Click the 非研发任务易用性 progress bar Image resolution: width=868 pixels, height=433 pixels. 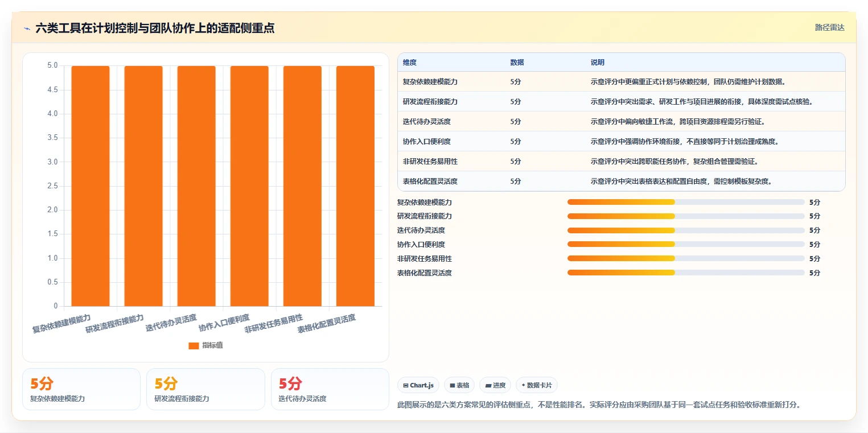686,258
